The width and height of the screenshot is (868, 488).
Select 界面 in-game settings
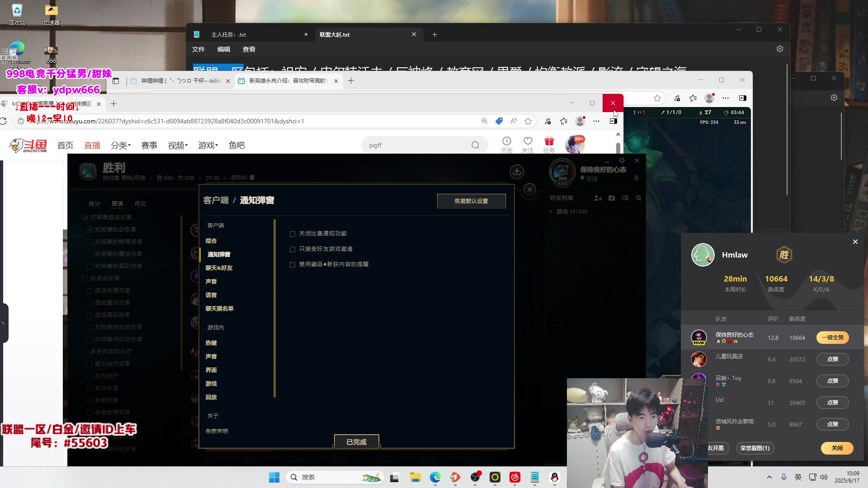(x=211, y=370)
